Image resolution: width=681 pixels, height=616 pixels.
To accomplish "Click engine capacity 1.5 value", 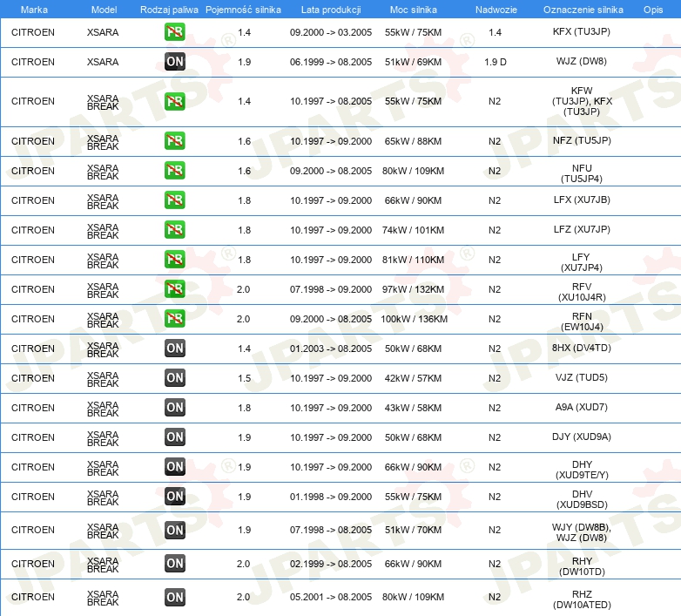I will point(245,378).
